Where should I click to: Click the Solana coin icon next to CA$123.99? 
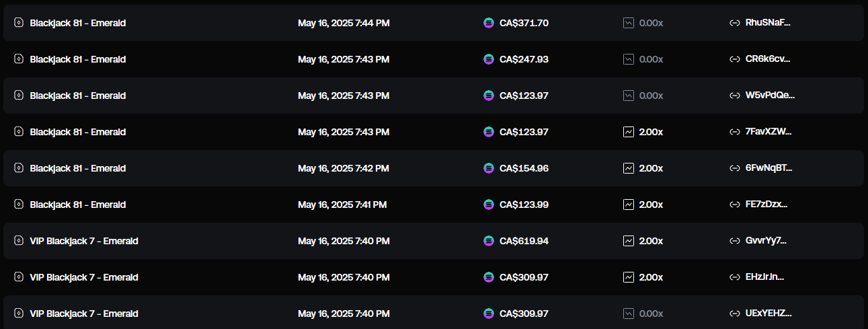489,205
